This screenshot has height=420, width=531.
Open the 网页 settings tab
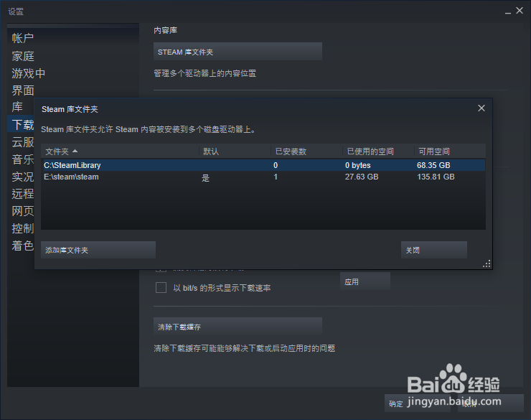click(x=23, y=211)
